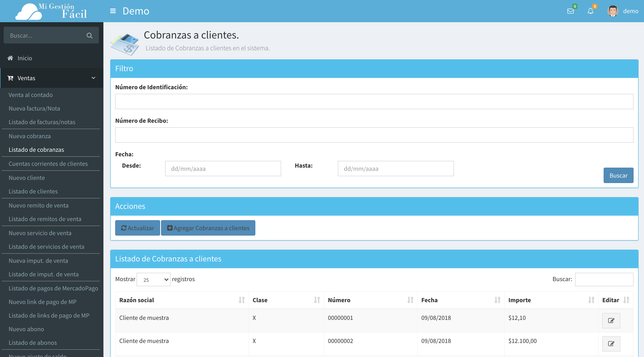The image size is (644, 357).
Task: Select Listado de cobranzas menu item
Action: (x=36, y=150)
